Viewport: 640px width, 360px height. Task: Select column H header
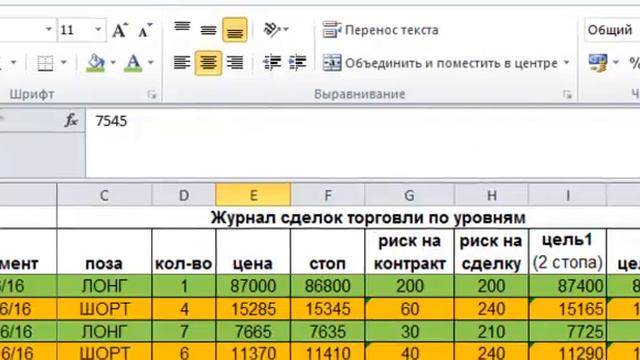[x=491, y=196]
